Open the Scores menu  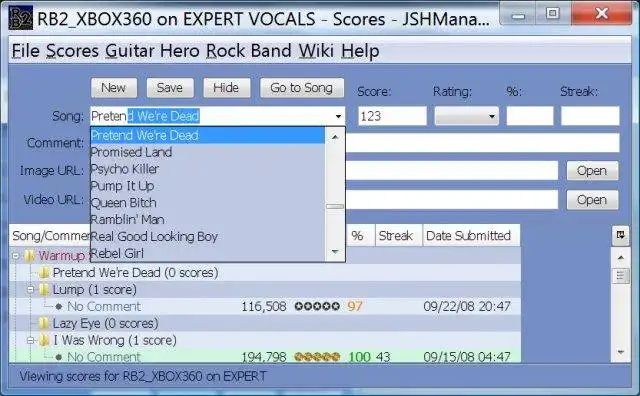(72, 51)
